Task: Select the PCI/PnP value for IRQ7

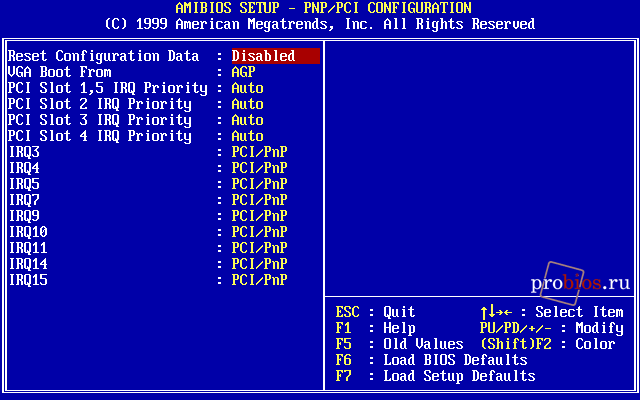Action: point(259,200)
